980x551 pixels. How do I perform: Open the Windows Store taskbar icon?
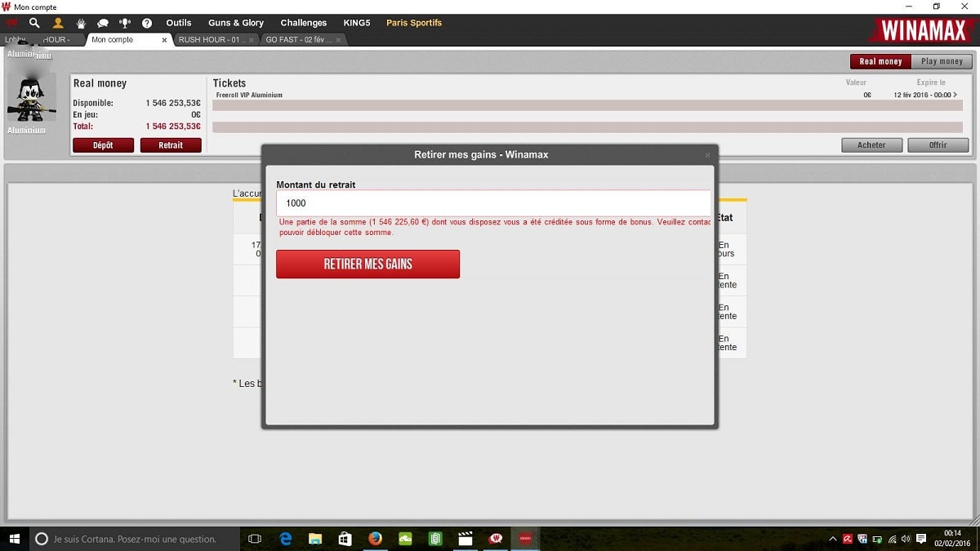point(345,539)
